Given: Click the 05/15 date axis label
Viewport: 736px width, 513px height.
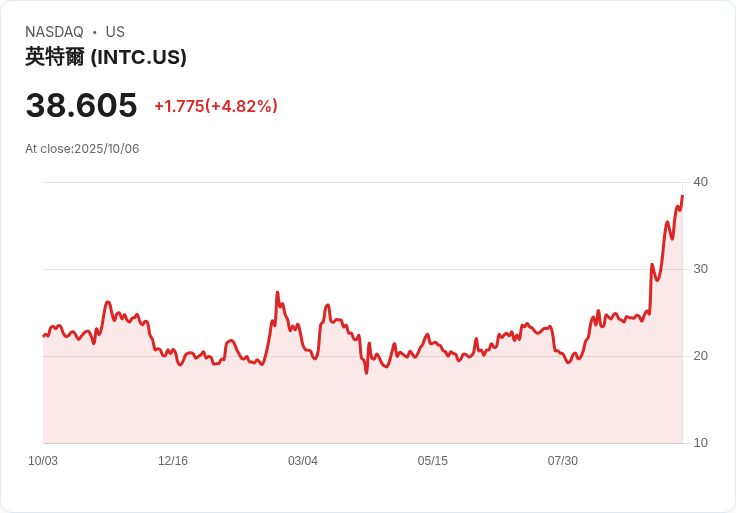Looking at the screenshot, I should 433,461.
